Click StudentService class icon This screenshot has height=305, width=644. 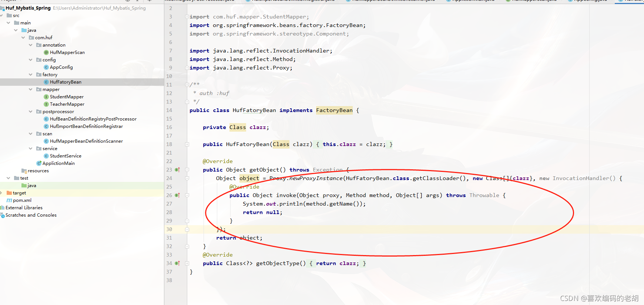click(x=46, y=156)
